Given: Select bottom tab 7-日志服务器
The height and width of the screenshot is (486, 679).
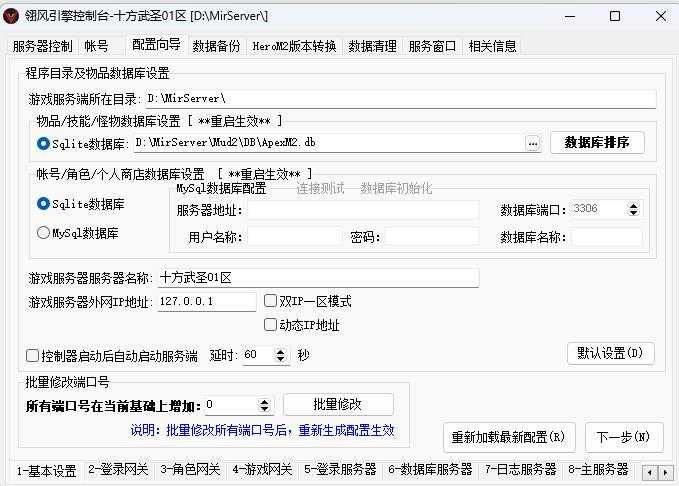Looking at the screenshot, I should (521, 470).
